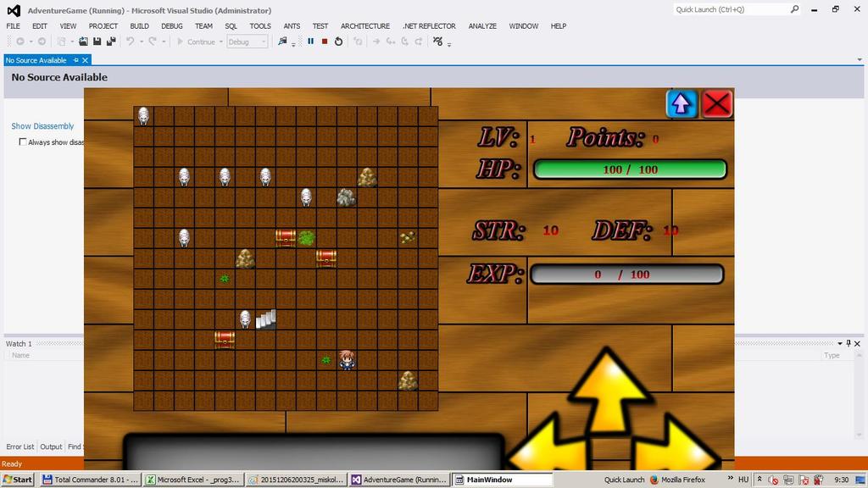Screen dimensions: 868x488
Task: Click the EXP progress bar showing 0 / 100
Action: click(627, 274)
